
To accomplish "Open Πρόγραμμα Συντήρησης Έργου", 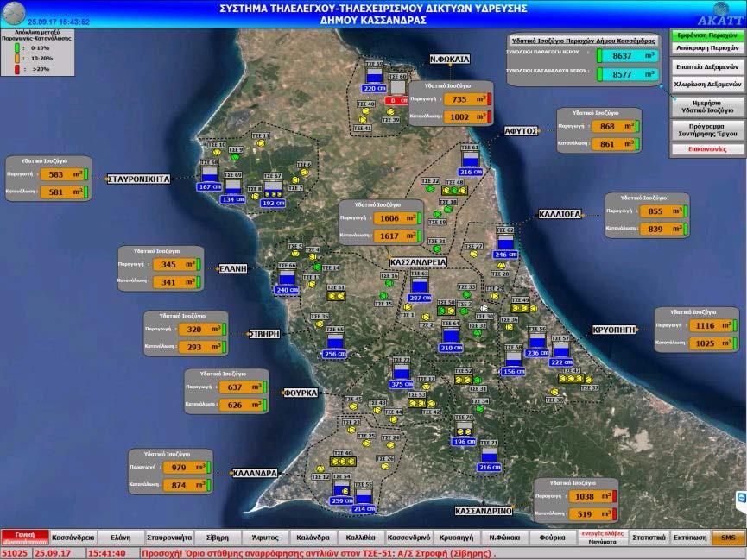I will [x=707, y=130].
